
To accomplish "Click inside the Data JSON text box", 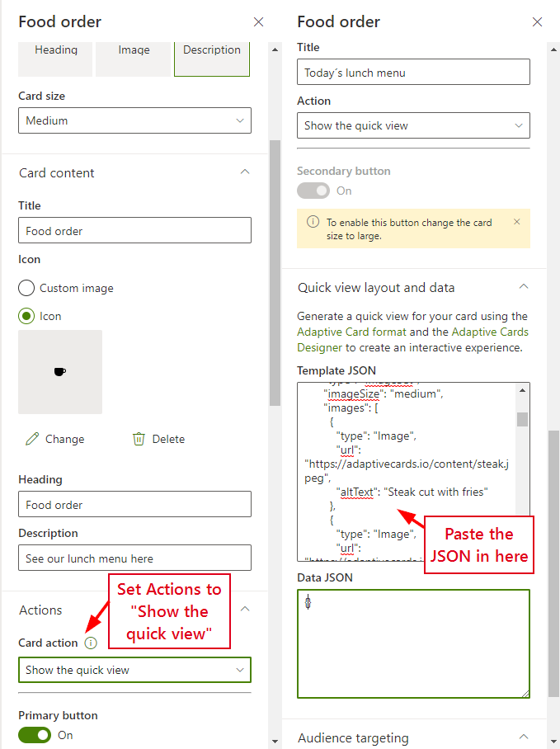I will pos(413,643).
